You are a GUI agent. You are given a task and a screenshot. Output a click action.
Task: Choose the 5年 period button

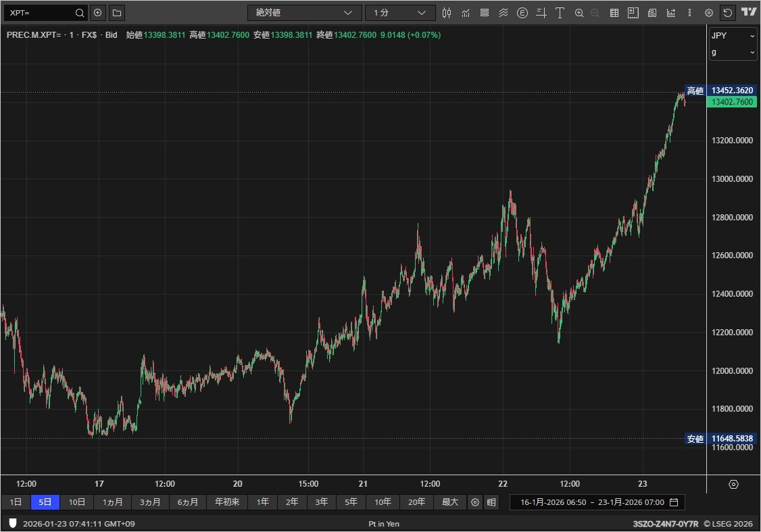(351, 502)
